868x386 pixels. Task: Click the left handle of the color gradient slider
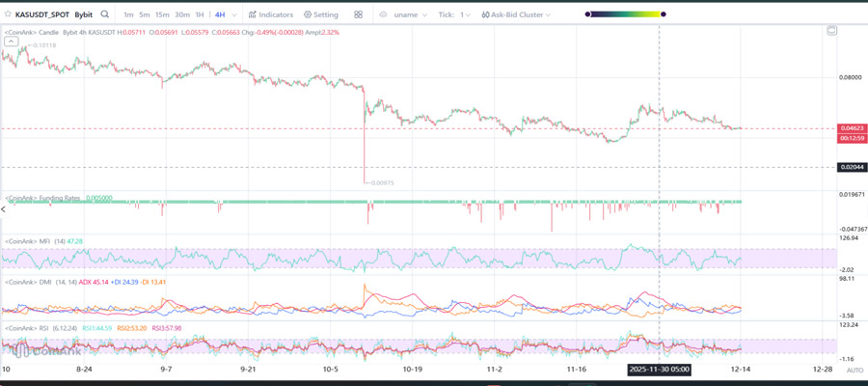click(588, 14)
